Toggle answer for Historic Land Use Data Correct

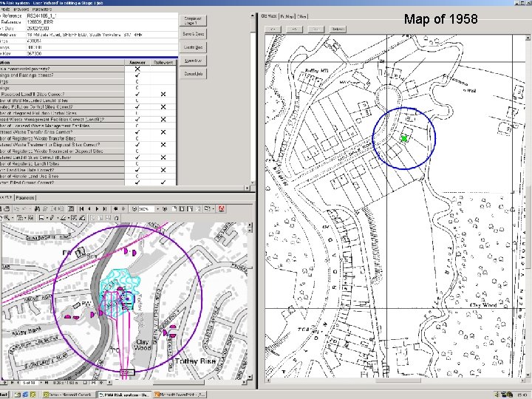click(137, 170)
